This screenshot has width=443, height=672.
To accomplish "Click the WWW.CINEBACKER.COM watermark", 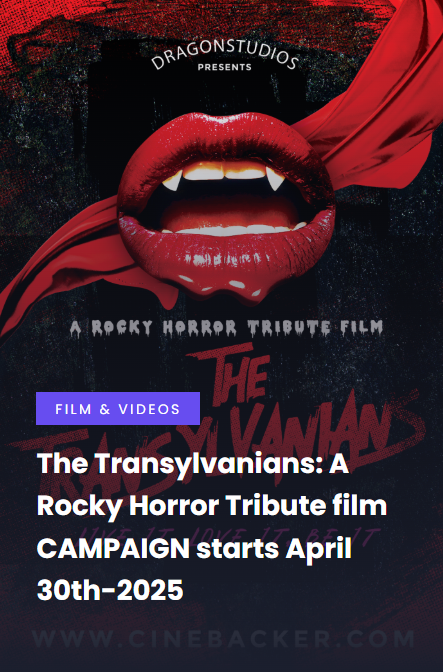I will (223, 639).
